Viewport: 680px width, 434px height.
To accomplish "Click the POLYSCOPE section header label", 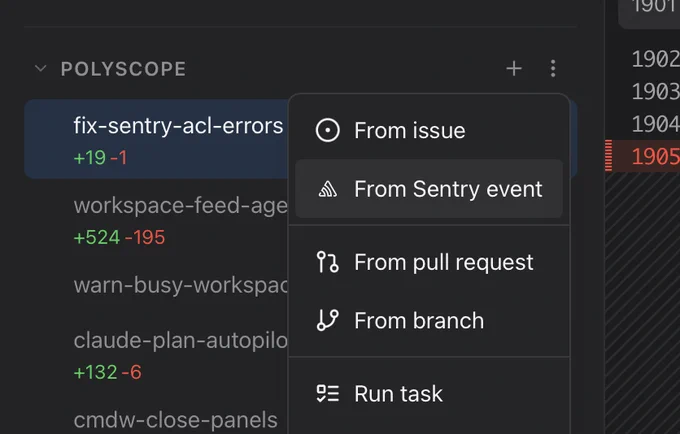I will 124,69.
